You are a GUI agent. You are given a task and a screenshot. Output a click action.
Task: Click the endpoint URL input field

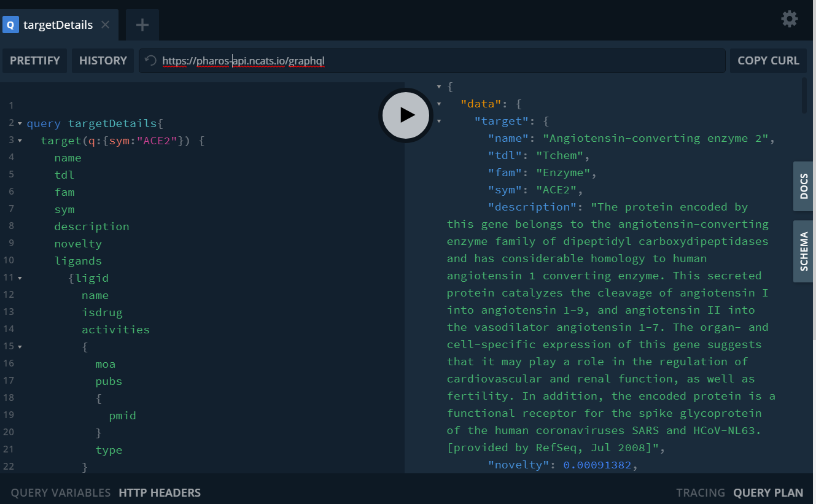[430, 60]
